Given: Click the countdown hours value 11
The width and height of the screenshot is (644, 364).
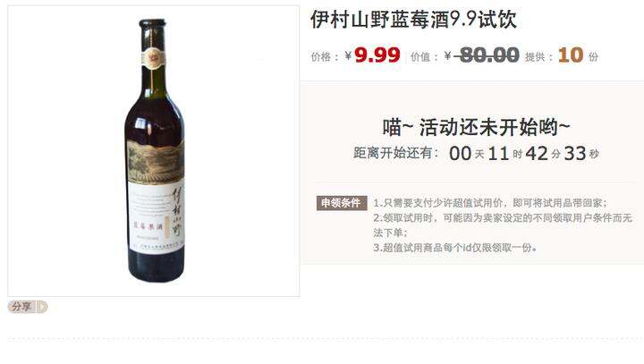Looking at the screenshot, I should (x=498, y=154).
